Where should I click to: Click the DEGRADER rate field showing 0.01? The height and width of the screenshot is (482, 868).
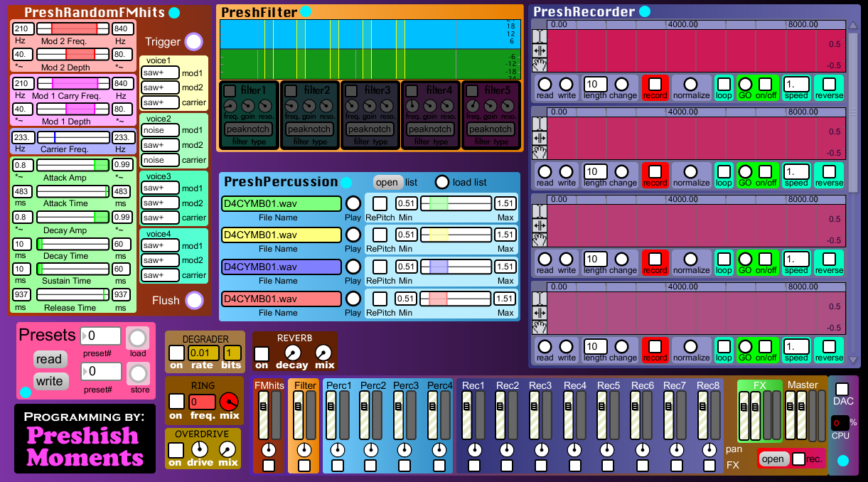pos(203,353)
